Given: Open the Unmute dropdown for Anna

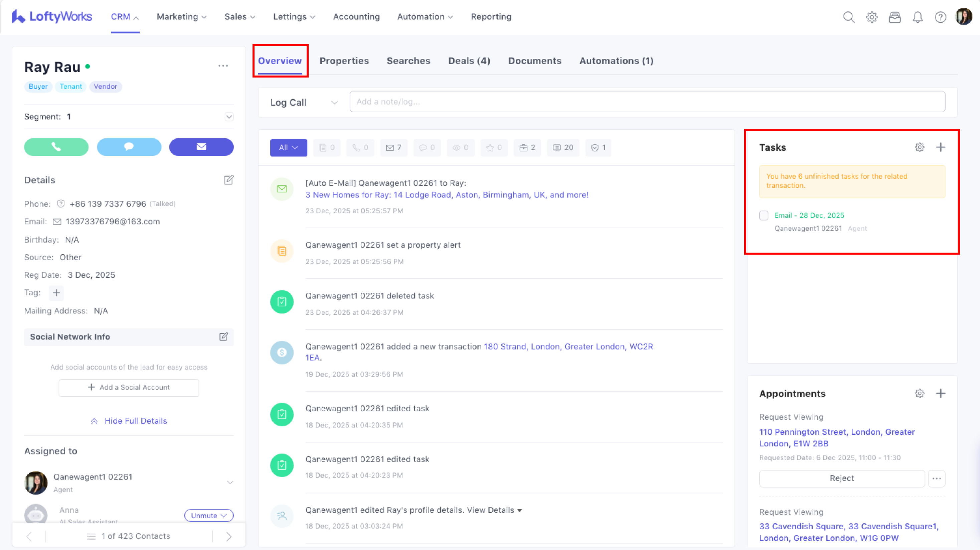Looking at the screenshot, I should tap(208, 515).
